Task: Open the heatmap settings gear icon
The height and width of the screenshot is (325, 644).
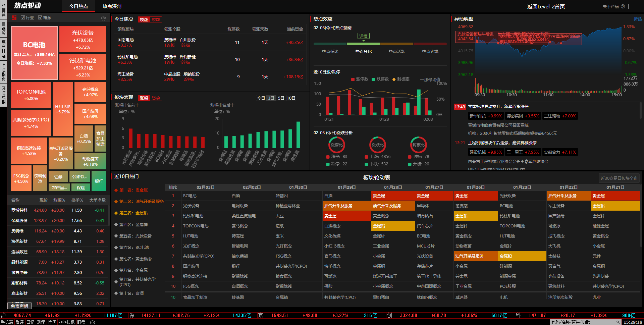Action: (x=104, y=18)
